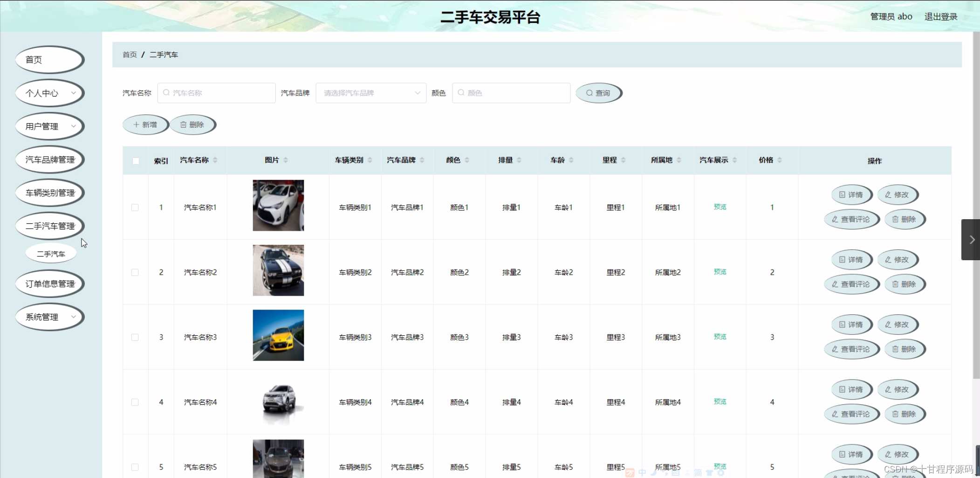The width and height of the screenshot is (980, 478).
Task: Open the 请选择汽车品牌 dropdown
Action: (x=370, y=93)
